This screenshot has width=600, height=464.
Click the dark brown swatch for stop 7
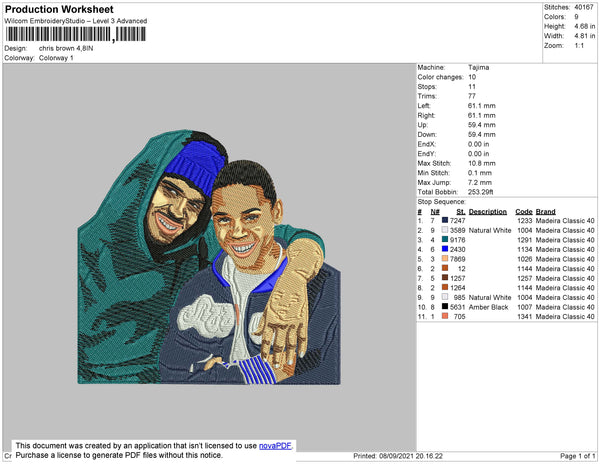point(445,278)
